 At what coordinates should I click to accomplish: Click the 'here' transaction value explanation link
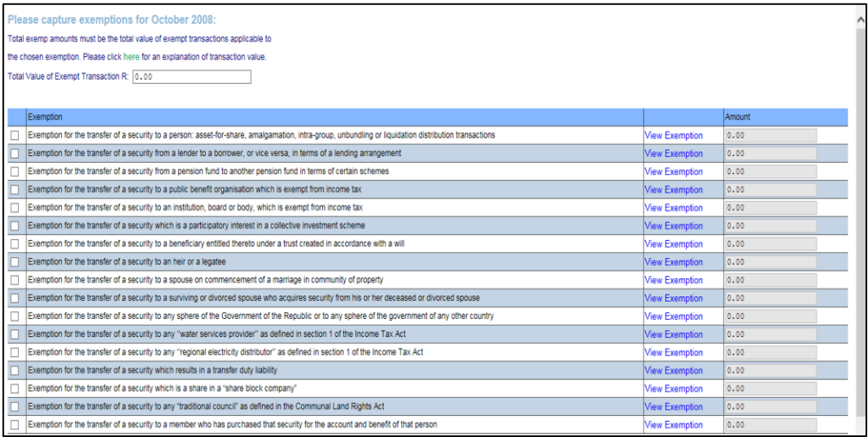131,57
